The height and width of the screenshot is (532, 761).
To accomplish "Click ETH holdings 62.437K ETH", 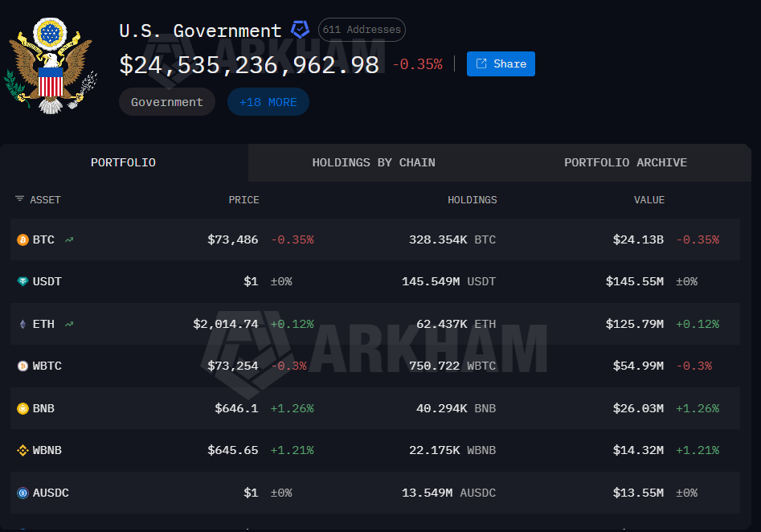I will (x=456, y=324).
